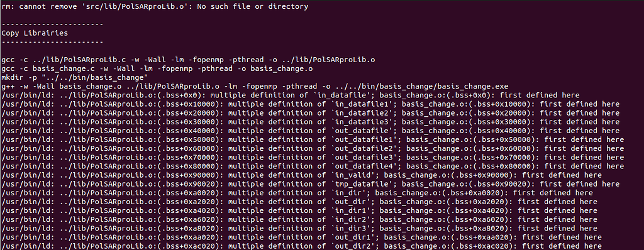Click the `in_datafile1' error line
Viewport: 644px width, 250px height.
[x=311, y=104]
